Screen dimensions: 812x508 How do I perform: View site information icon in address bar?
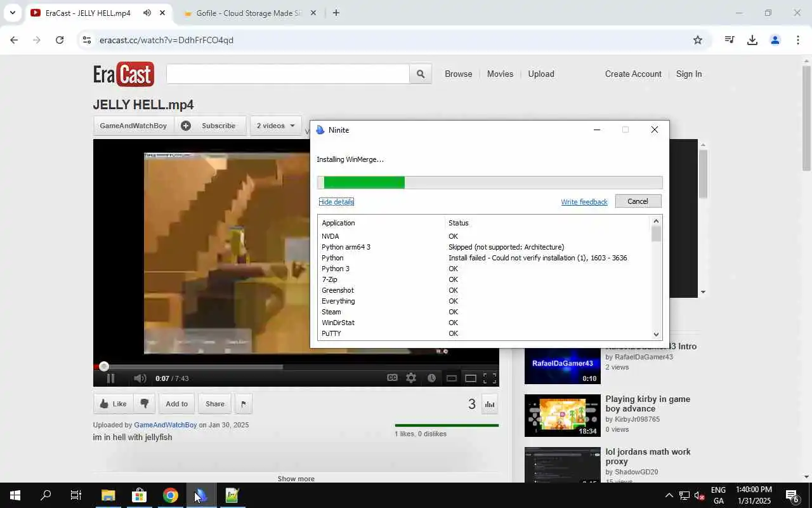click(87, 40)
